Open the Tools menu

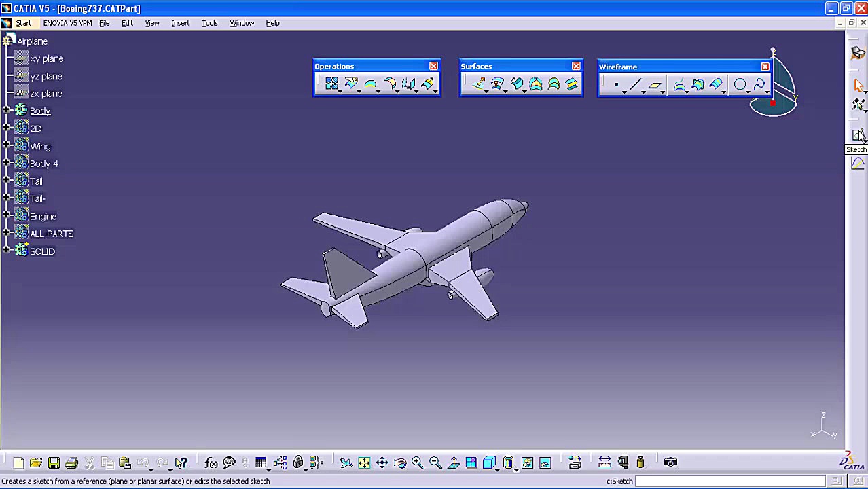pos(210,23)
